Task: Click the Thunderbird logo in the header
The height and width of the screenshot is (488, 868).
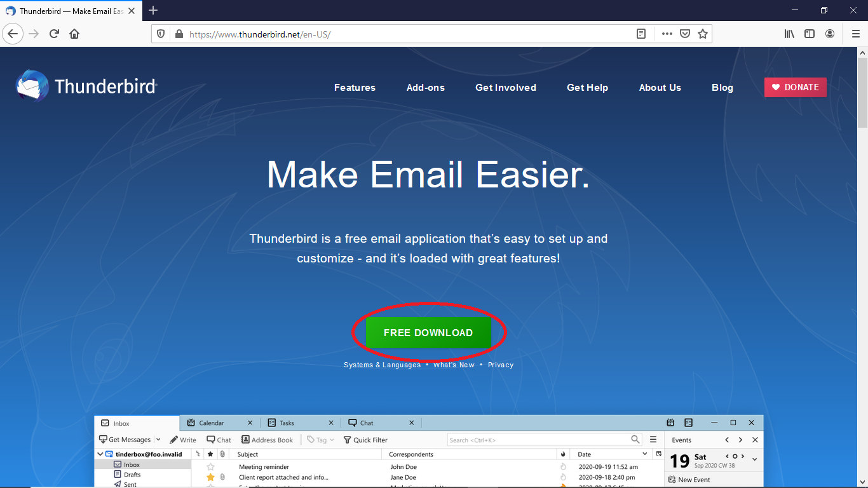Action: pyautogui.click(x=86, y=86)
